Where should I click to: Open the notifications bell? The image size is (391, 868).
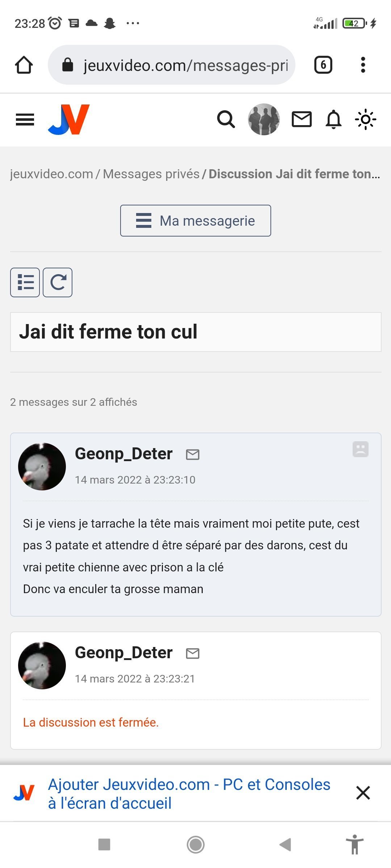333,119
